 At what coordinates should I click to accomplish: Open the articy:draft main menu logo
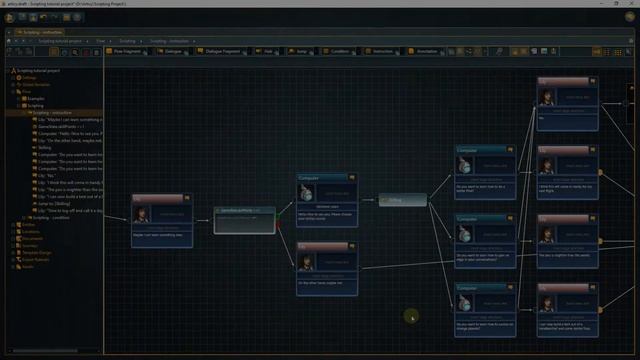[9, 18]
